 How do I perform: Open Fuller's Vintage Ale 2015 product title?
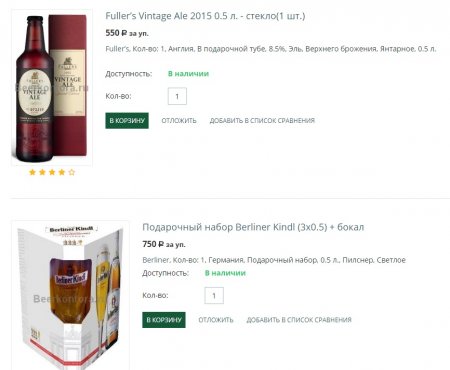tap(205, 16)
